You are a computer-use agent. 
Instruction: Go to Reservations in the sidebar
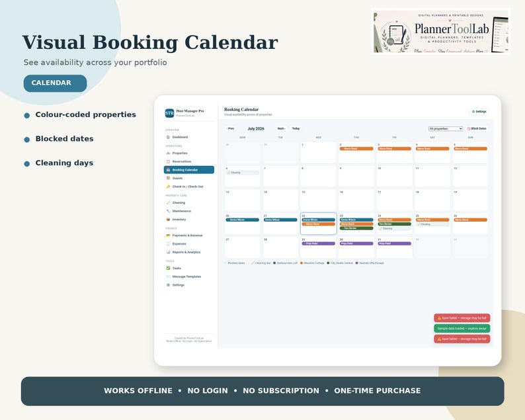[x=189, y=161]
